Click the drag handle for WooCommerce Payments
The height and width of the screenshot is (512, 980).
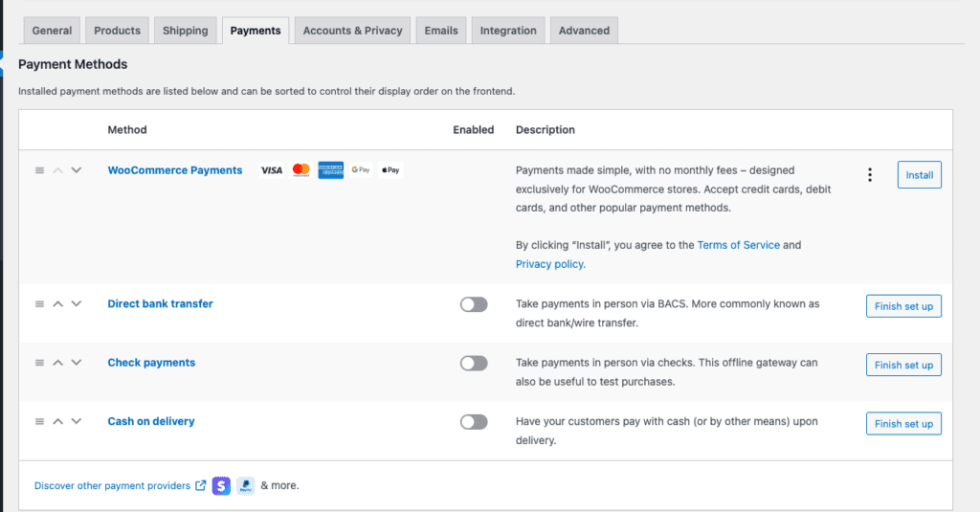click(39, 170)
